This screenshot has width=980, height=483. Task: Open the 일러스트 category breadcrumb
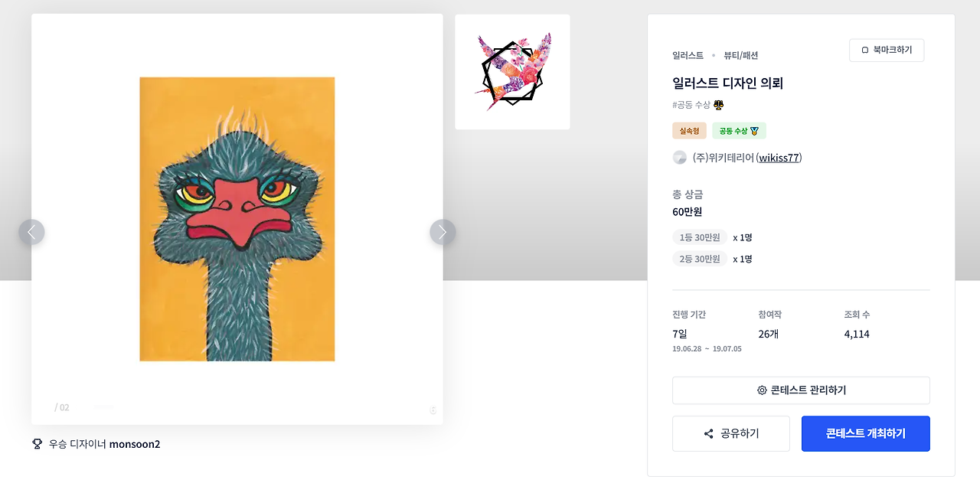(x=688, y=55)
